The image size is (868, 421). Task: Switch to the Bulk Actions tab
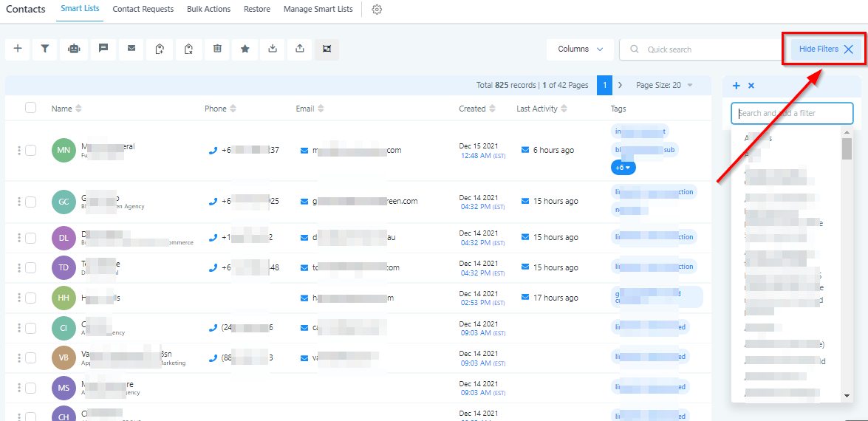coord(208,10)
